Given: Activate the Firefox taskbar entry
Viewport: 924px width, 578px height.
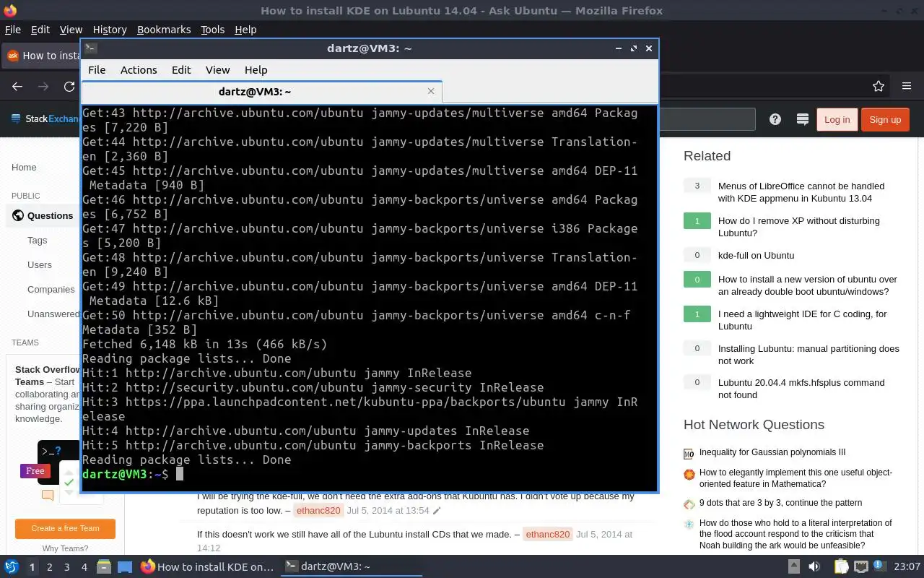Looking at the screenshot, I should [208, 567].
